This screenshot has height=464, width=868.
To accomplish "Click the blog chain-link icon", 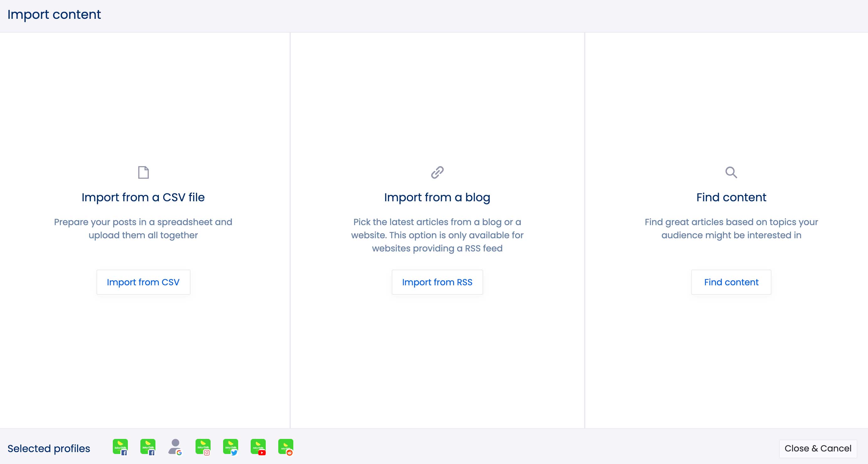I will 437,172.
